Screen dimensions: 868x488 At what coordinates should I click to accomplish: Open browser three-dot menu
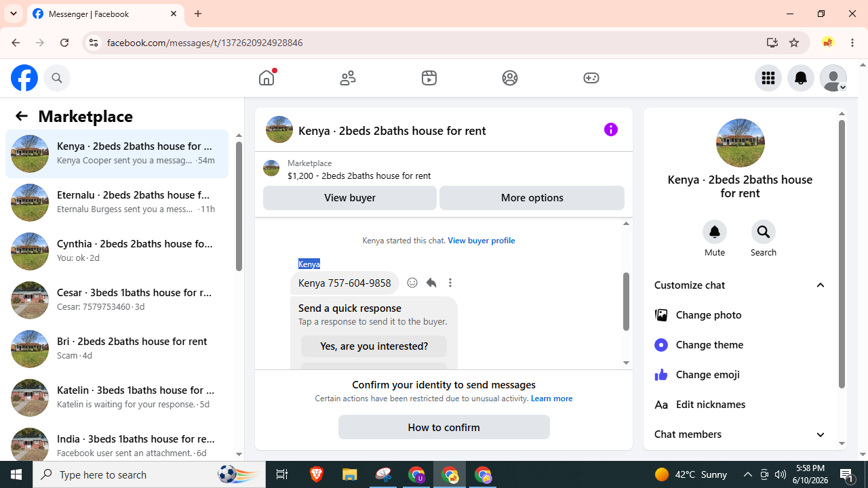[852, 43]
